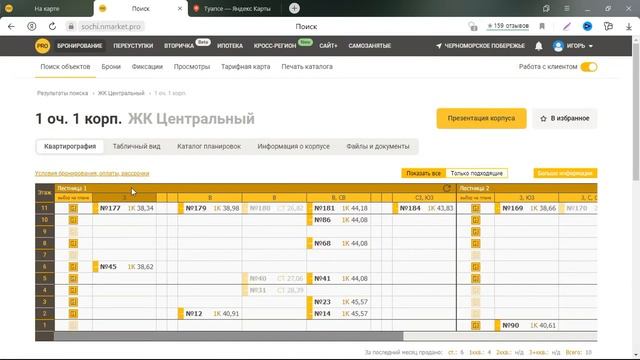Click the Больше информации button
The image size is (640, 360).
click(565, 173)
